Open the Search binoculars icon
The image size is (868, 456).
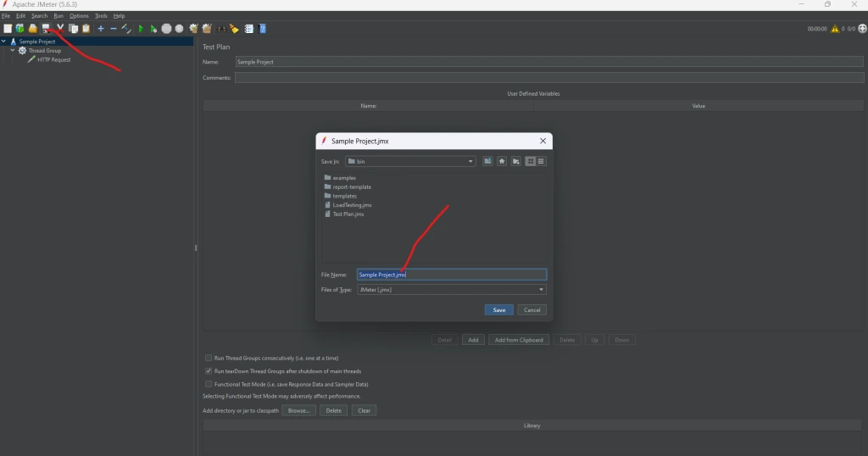(221, 29)
